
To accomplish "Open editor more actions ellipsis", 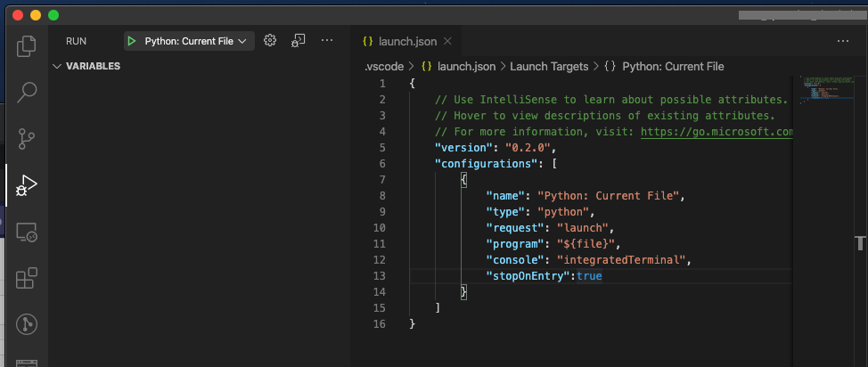I will coord(842,41).
